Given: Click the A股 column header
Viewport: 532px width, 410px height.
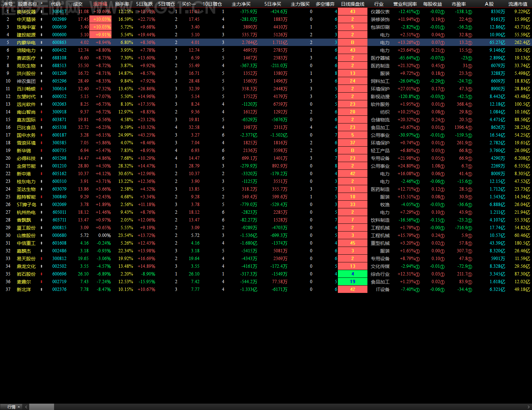Looking at the screenshot, I should pos(489,4).
